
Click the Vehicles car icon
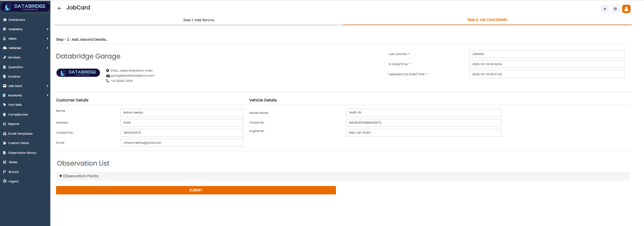[x=5, y=48]
